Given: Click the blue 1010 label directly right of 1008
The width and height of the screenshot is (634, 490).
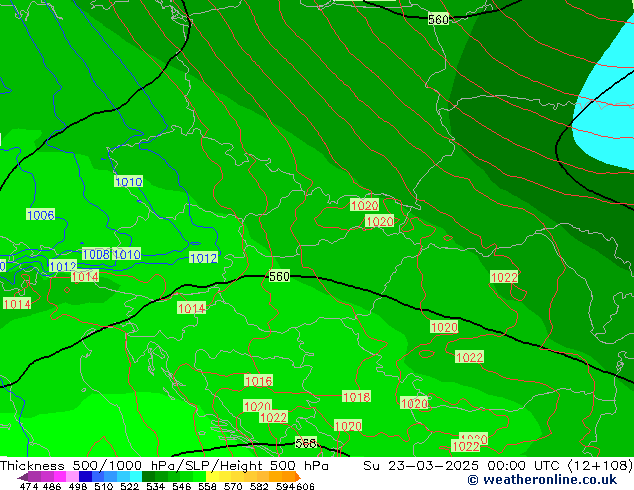Looking at the screenshot, I should point(127,254).
